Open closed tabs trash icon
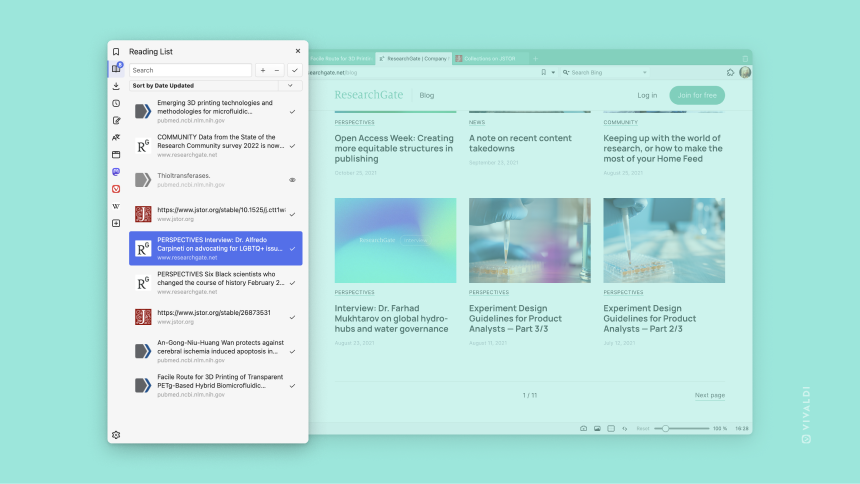860x484 pixels. pyautogui.click(x=745, y=59)
